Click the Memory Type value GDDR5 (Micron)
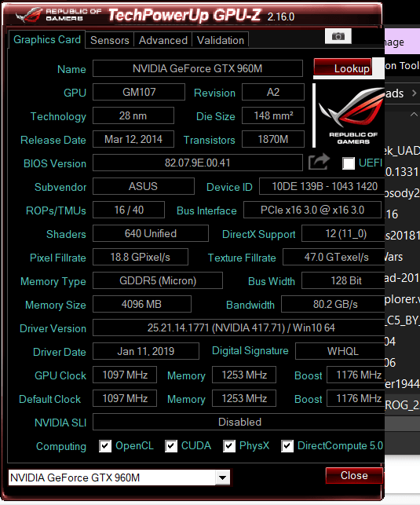Screen dimensions: 420x505 point(158,280)
